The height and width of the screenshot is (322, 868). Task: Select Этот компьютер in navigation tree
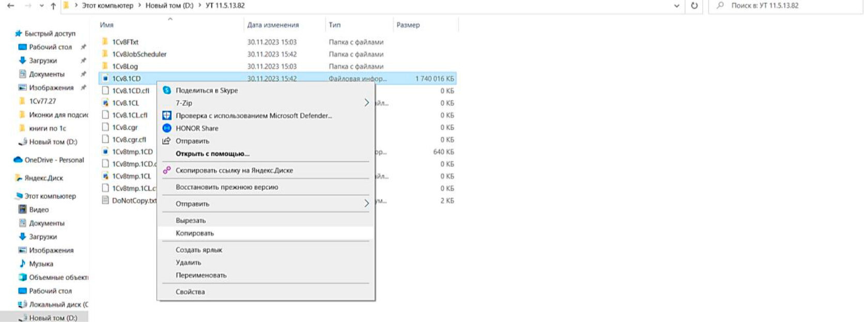point(50,196)
